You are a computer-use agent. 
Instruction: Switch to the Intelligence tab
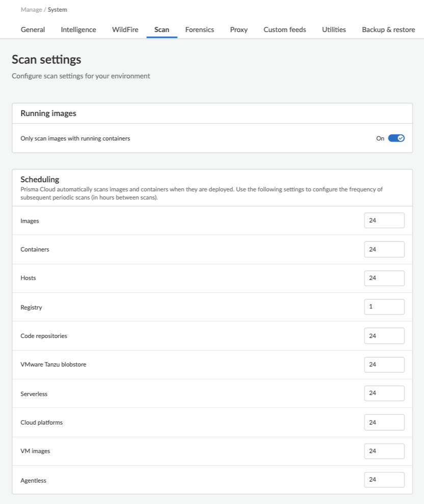point(78,30)
